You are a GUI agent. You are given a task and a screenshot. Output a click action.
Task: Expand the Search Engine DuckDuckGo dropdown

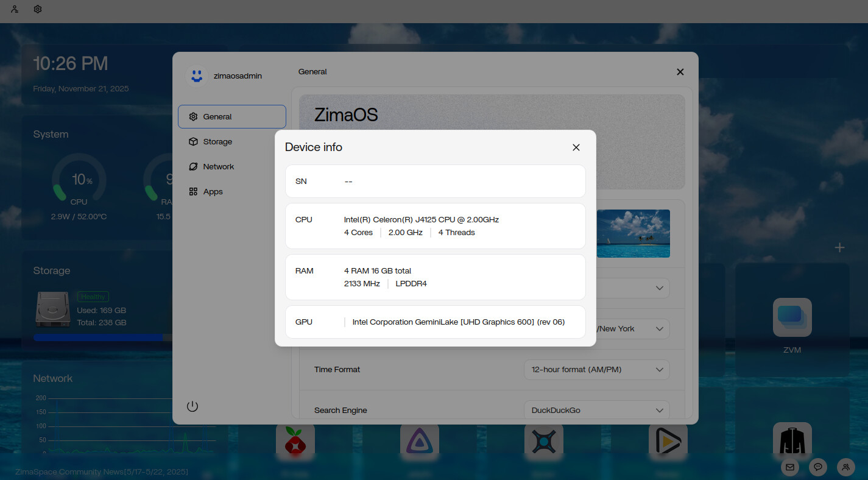point(596,411)
